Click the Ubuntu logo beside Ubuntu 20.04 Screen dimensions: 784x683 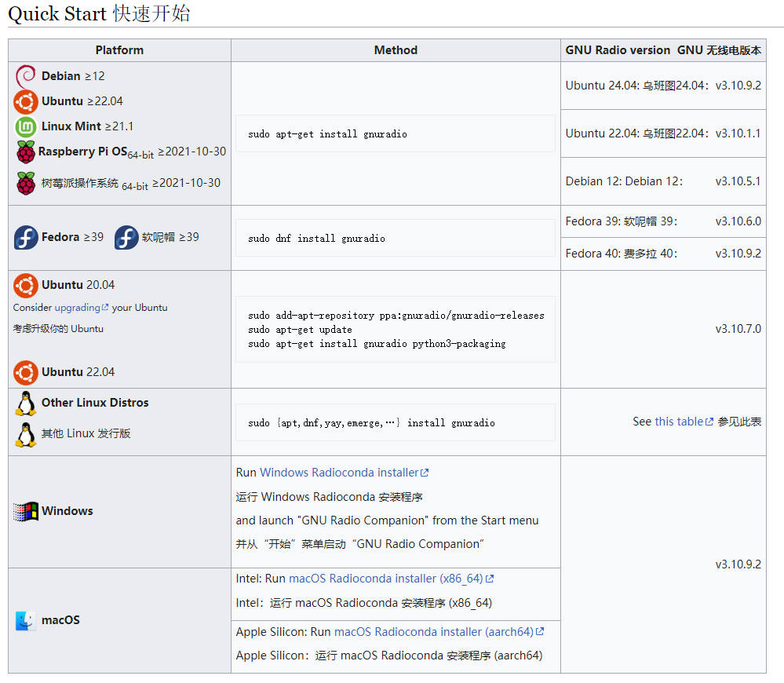click(x=26, y=285)
